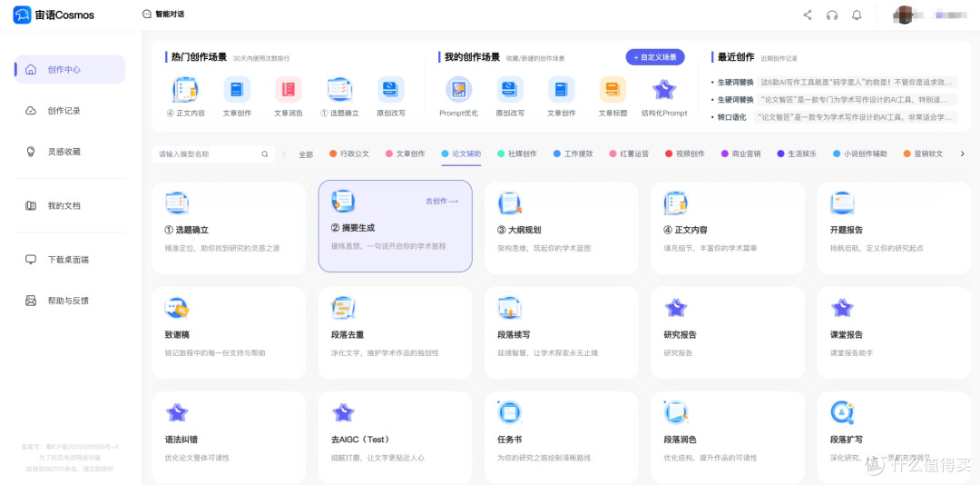The width and height of the screenshot is (980, 485).
Task: Select the 全部 category tab
Action: pyautogui.click(x=306, y=154)
